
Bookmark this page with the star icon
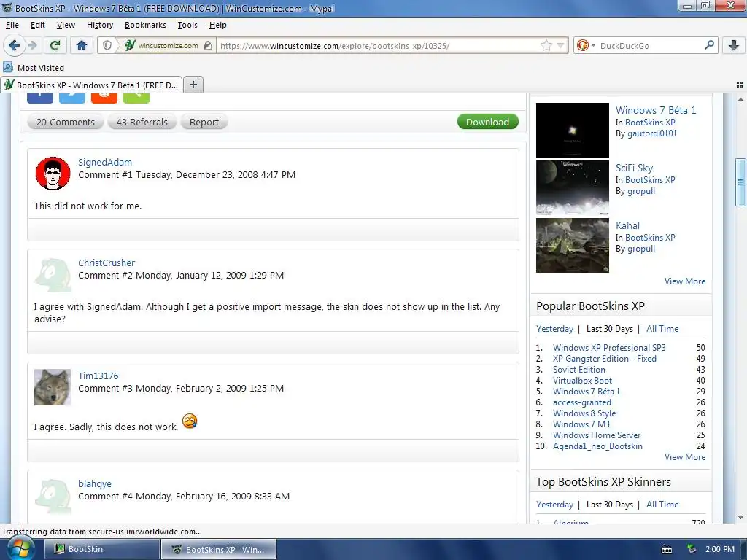546,46
